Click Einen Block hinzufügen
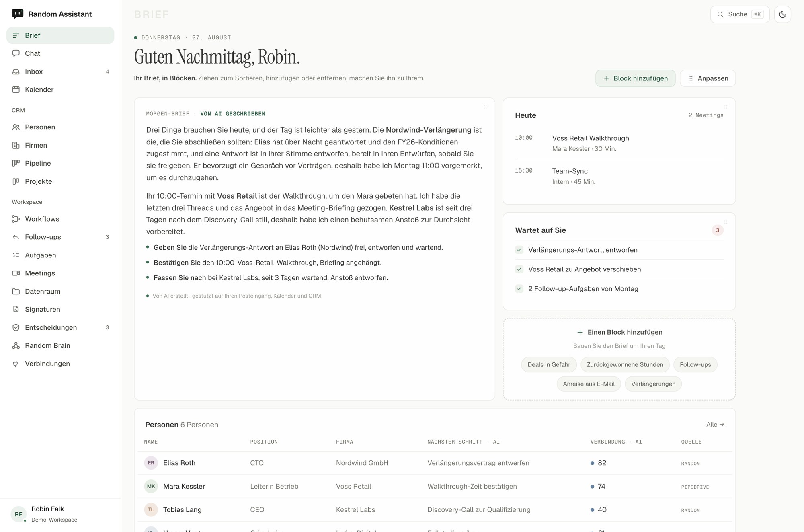This screenshot has height=532, width=804. click(x=619, y=332)
